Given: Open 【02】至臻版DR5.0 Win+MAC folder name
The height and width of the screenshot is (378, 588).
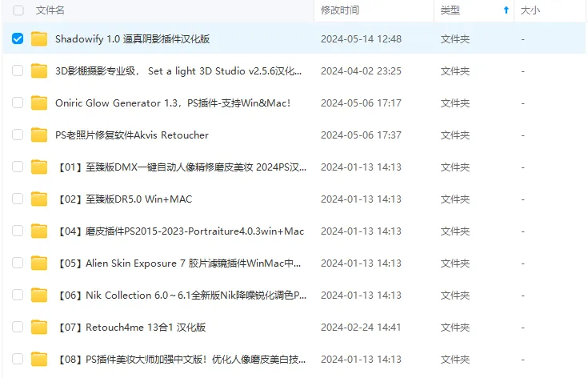Looking at the screenshot, I should (124, 199).
